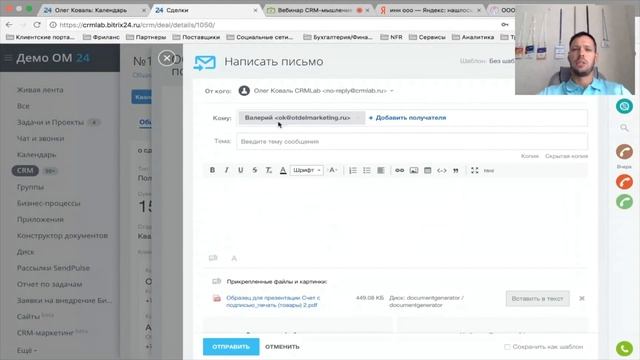Open the Партнеры bookmarks folder
Viewport: 640px width, 360px height.
(x=146, y=37)
